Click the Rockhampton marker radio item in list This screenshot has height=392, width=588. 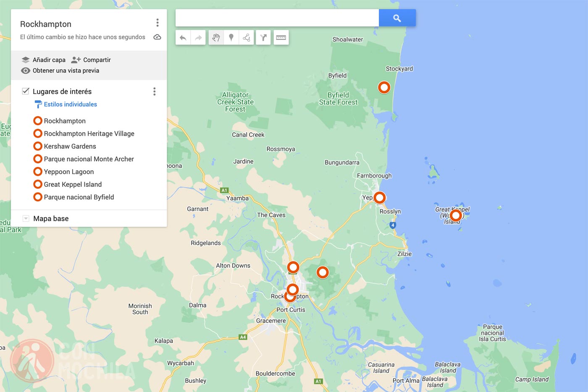click(x=38, y=120)
